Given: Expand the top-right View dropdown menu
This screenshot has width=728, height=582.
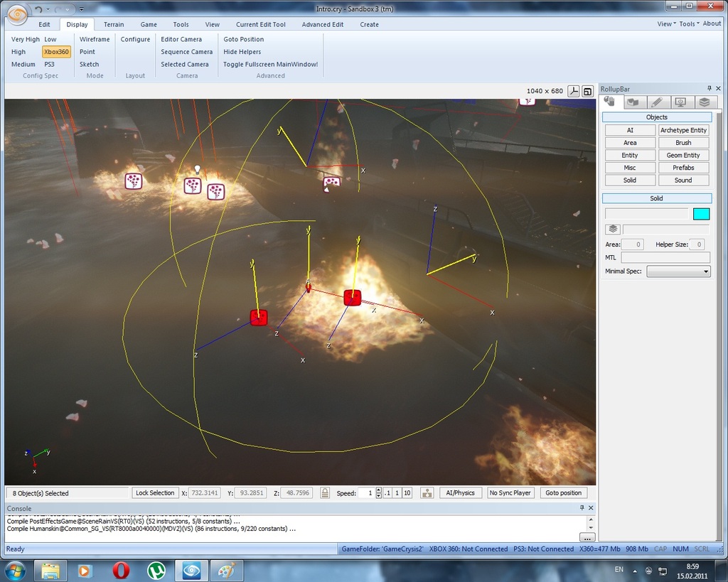Looking at the screenshot, I should [666, 23].
